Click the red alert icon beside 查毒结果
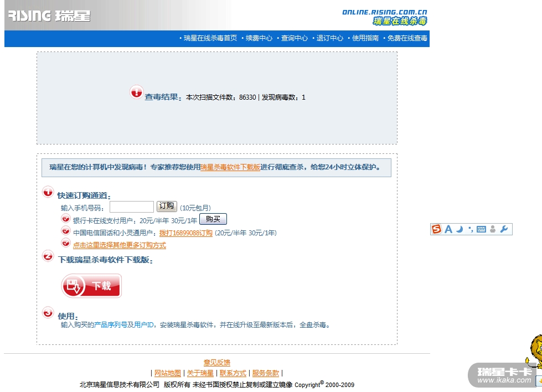Screen dimensions: 542x392 (x=137, y=92)
